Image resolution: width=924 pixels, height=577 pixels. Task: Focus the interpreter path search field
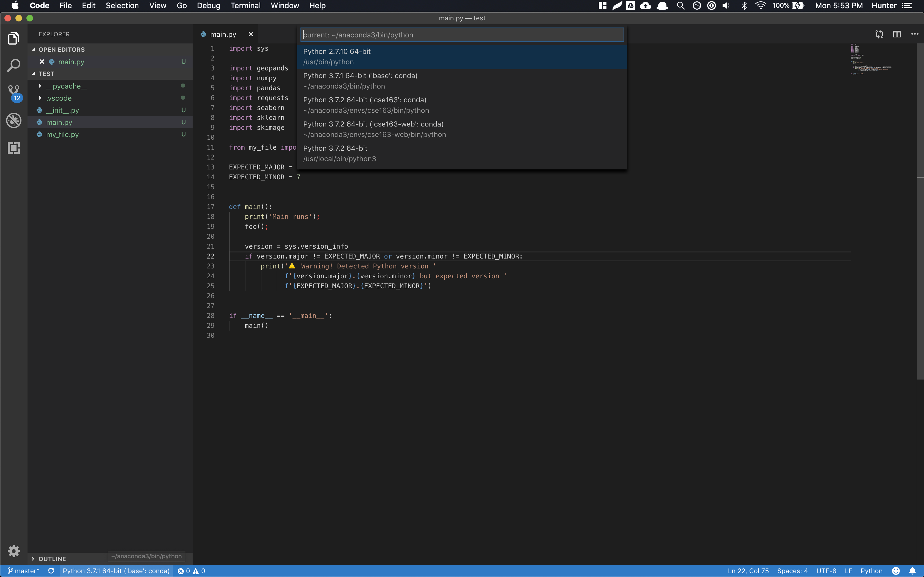pyautogui.click(x=462, y=35)
